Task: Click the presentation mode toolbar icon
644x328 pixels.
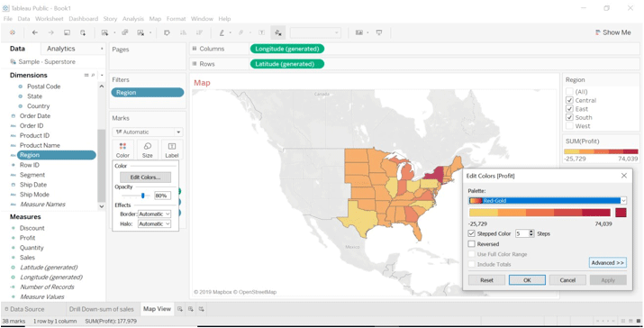Action: (x=379, y=32)
